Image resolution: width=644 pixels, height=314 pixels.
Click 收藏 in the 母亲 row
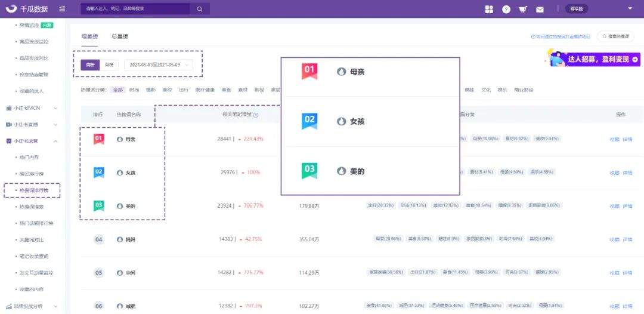point(614,139)
